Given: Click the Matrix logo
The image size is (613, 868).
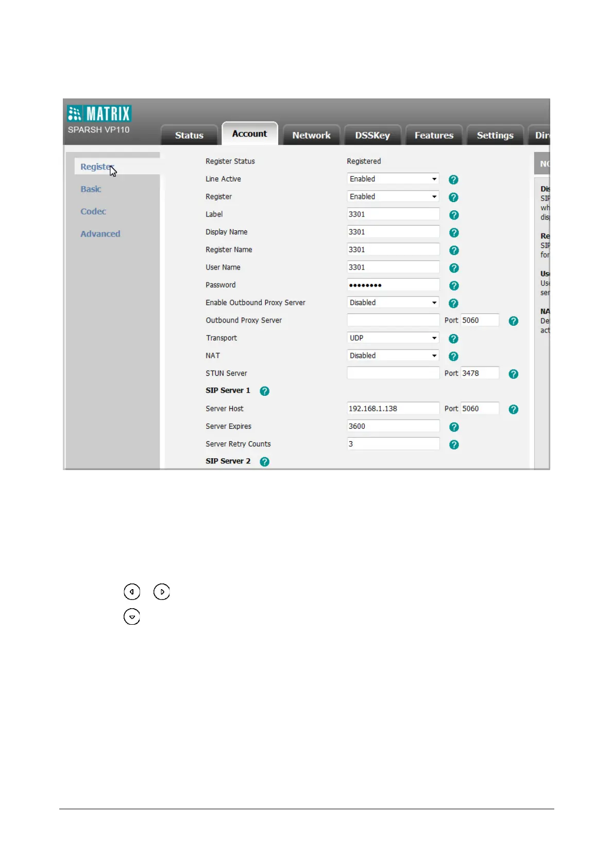Looking at the screenshot, I should point(99,113).
